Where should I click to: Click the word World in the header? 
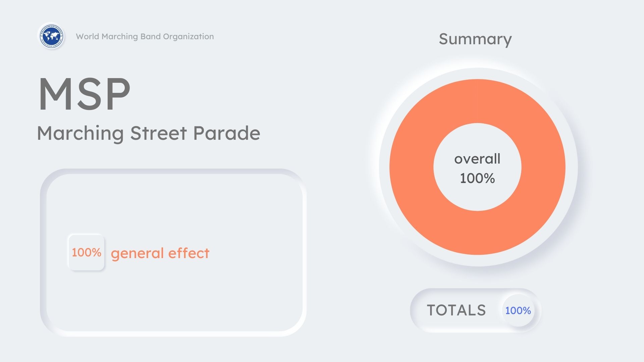(87, 37)
